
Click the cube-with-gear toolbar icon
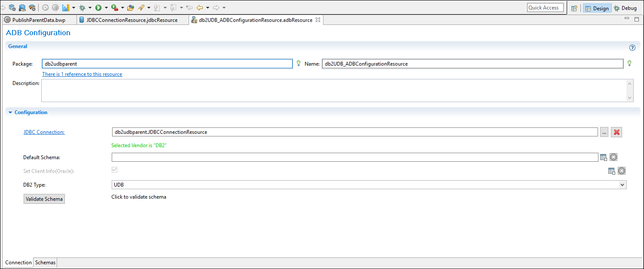tap(12, 7)
